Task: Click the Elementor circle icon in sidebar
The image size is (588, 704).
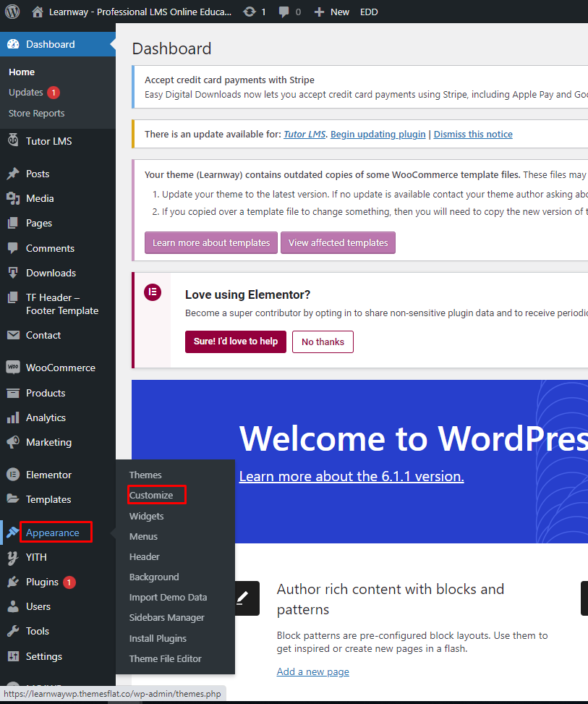Action: click(x=13, y=475)
